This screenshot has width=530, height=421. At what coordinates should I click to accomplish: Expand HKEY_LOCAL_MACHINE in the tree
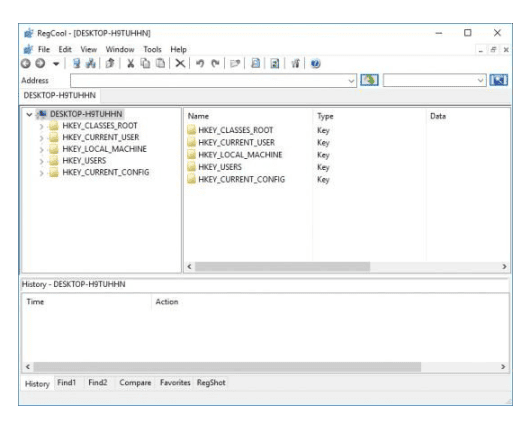coord(41,150)
